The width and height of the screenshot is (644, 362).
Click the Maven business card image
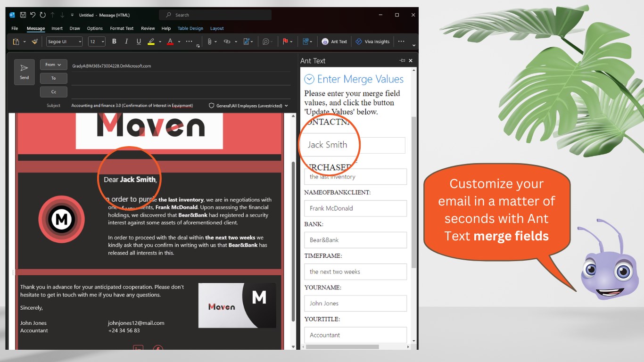tap(237, 305)
